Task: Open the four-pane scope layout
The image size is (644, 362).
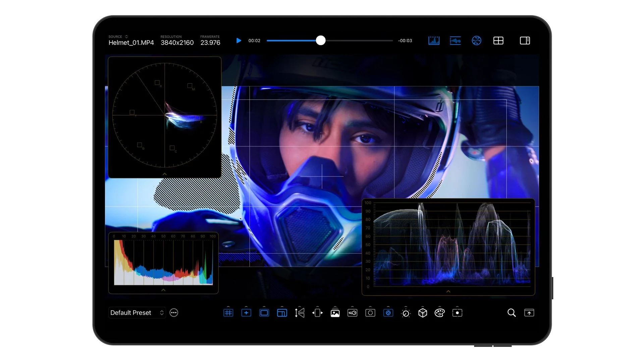Action: (x=498, y=41)
